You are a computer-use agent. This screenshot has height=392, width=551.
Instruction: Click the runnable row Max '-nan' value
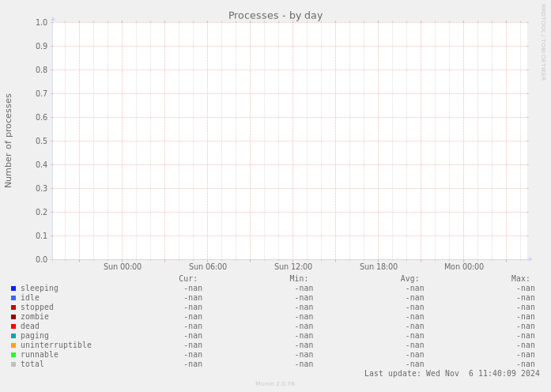pyautogui.click(x=526, y=355)
